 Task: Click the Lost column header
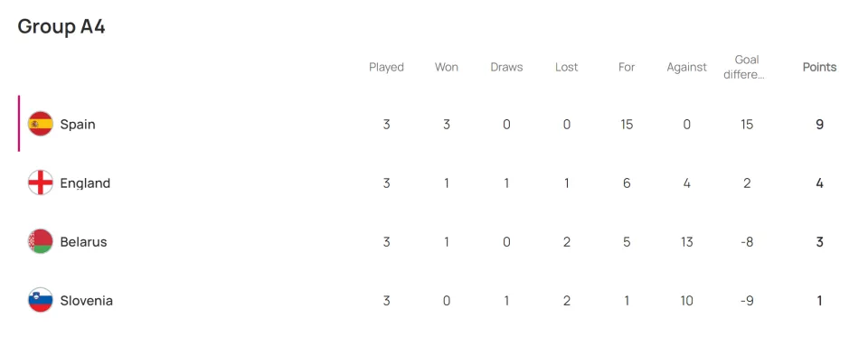click(566, 67)
